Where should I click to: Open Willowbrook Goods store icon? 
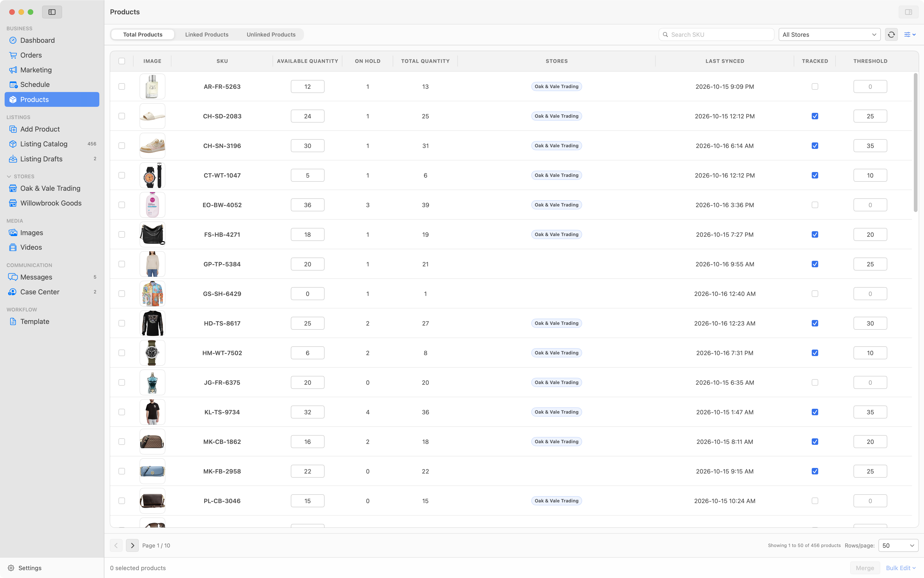[13, 203]
